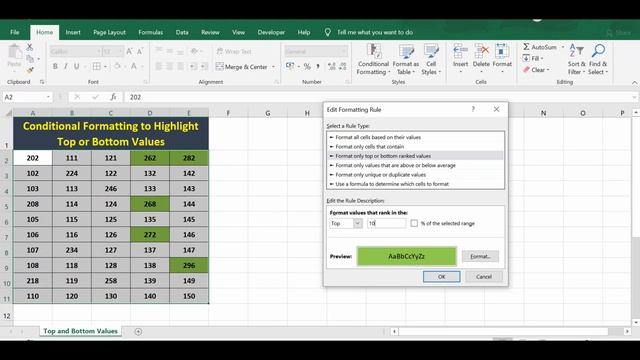Click the Borders icon
The height and width of the screenshot is (360, 640).
96,66
